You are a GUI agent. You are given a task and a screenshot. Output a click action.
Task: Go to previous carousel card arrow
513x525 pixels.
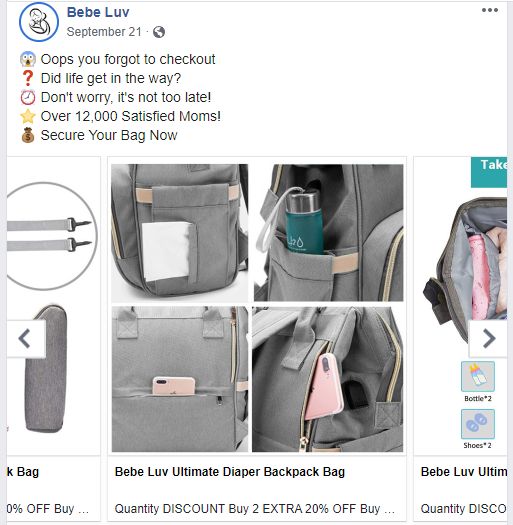(x=26, y=339)
